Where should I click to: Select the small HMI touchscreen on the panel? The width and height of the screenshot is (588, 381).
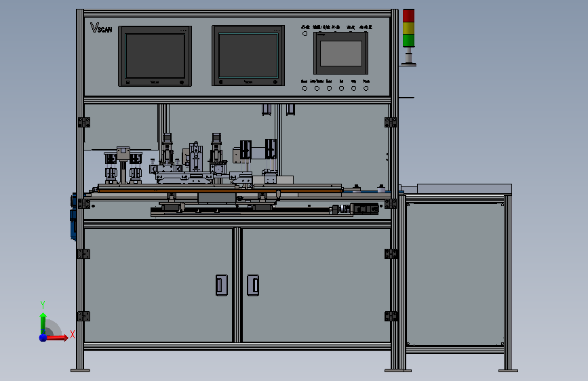click(x=341, y=54)
